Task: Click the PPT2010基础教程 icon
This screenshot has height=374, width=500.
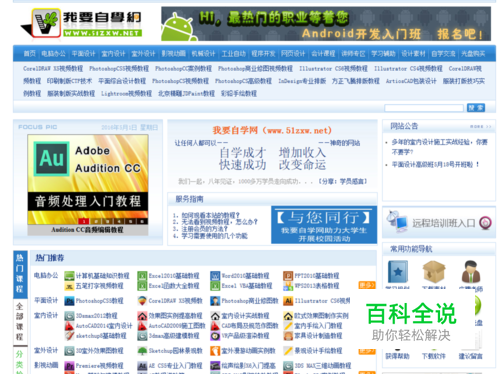Action: [288, 276]
